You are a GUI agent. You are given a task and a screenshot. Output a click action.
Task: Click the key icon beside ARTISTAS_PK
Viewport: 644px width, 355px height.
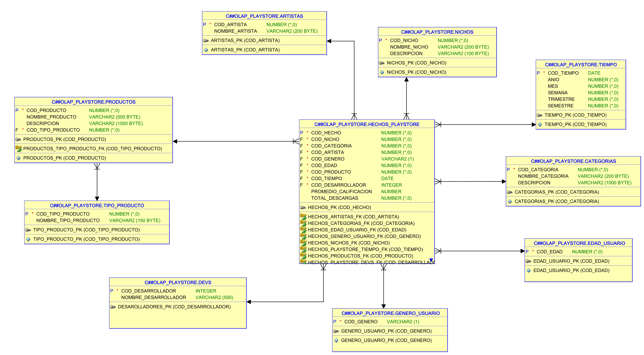[206, 40]
